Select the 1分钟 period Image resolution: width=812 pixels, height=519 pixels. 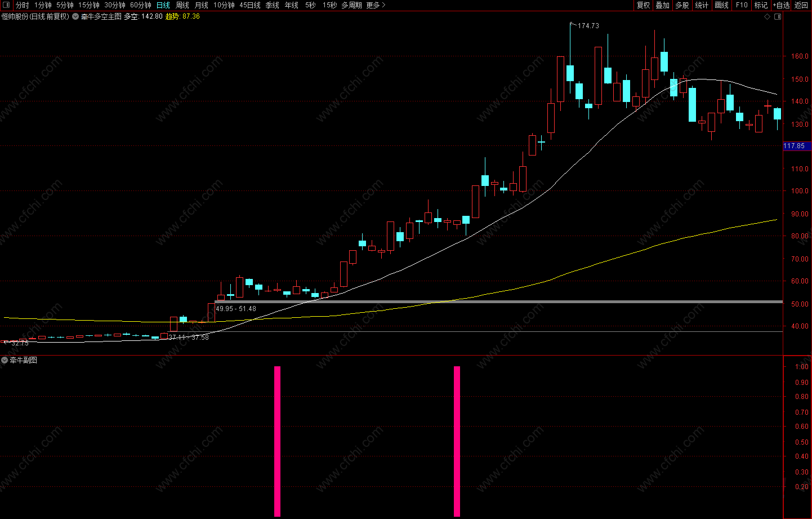pos(43,5)
